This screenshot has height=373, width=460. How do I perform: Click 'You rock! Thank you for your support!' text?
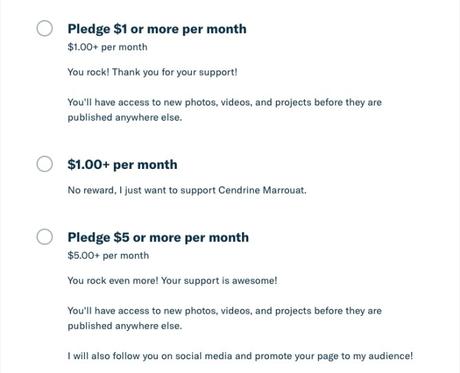click(x=152, y=72)
